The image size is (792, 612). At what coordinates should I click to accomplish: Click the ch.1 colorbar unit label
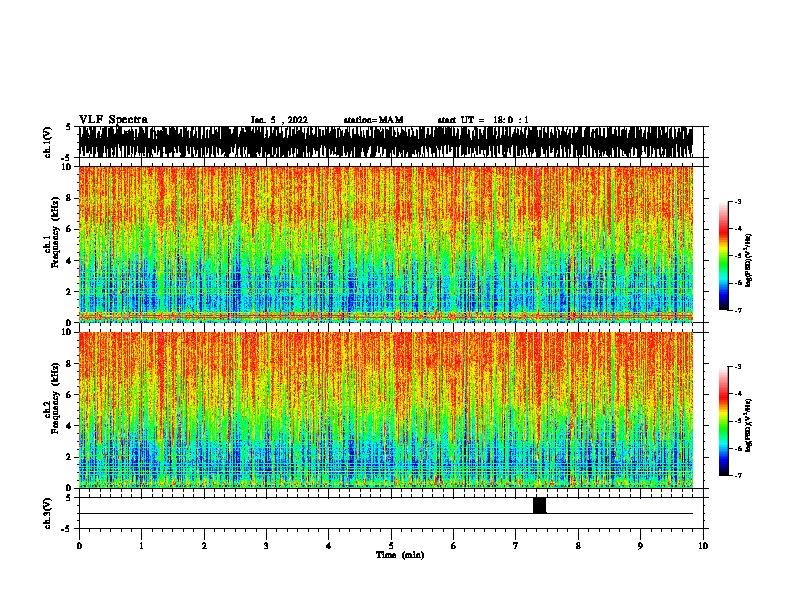[748, 260]
